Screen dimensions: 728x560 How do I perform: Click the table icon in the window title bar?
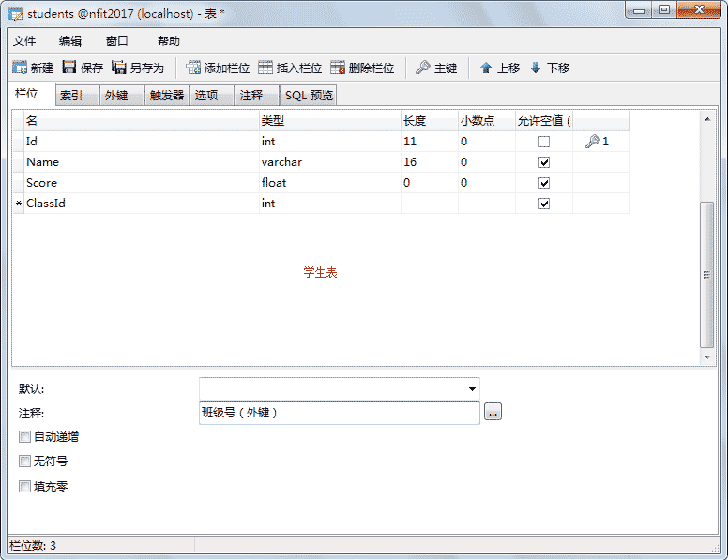pos(15,14)
